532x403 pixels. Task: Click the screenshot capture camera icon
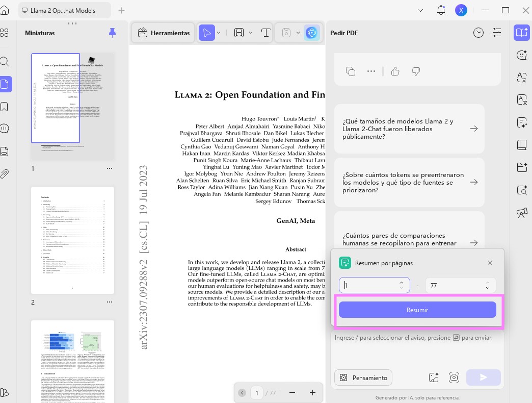click(x=454, y=377)
